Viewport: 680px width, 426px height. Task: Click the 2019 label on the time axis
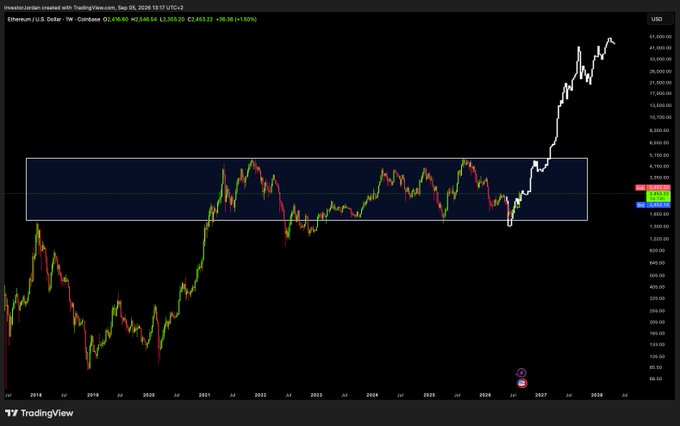tap(93, 395)
